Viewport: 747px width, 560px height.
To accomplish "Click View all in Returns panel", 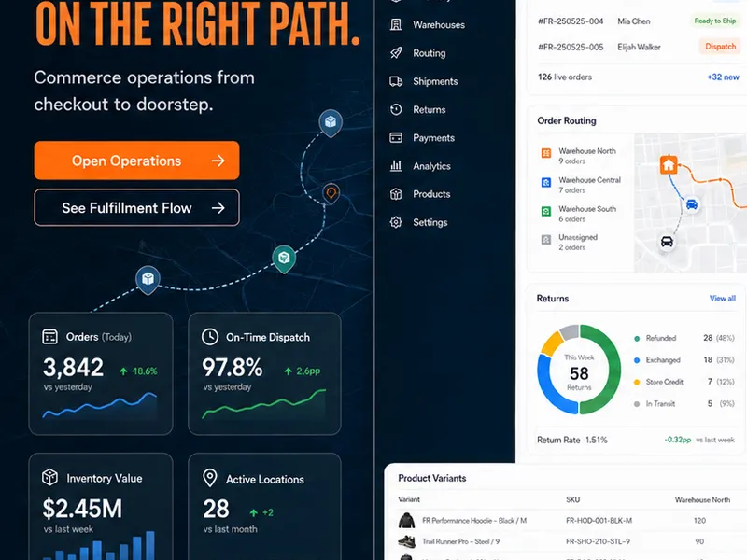I will coord(722,298).
